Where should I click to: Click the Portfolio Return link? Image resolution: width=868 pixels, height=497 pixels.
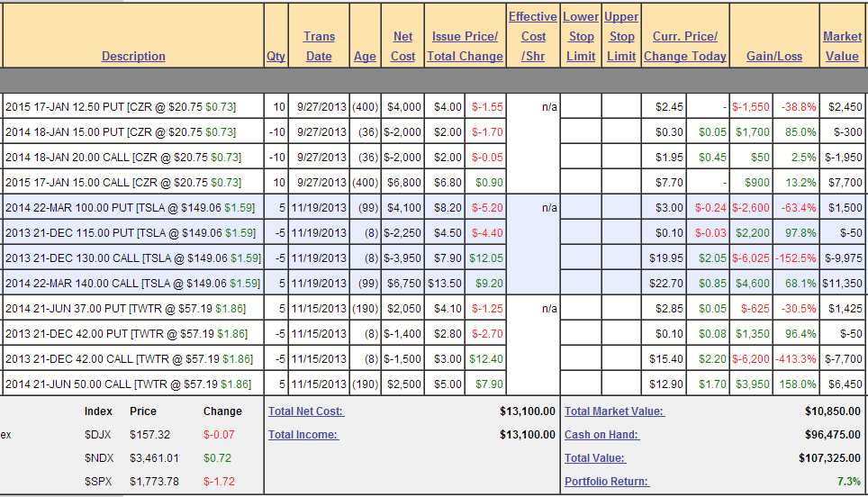point(606,482)
